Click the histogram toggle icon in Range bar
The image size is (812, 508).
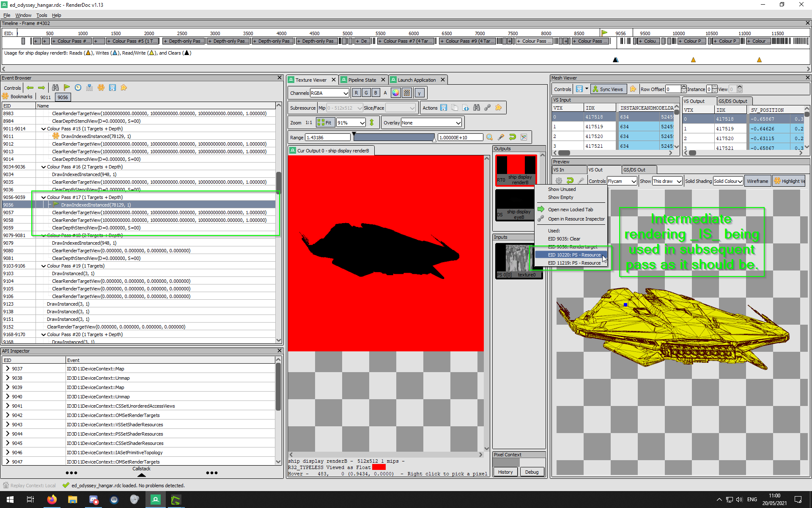click(524, 137)
